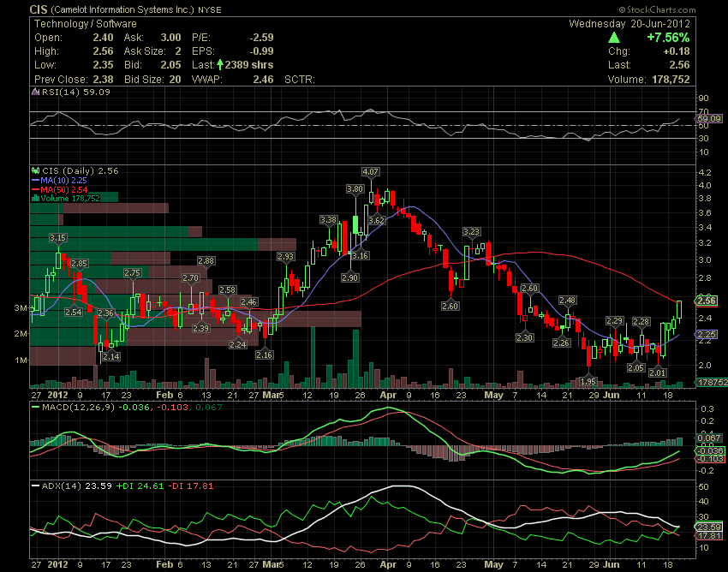Click the 1M volume scale label
728x572 pixels.
pyautogui.click(x=21, y=360)
